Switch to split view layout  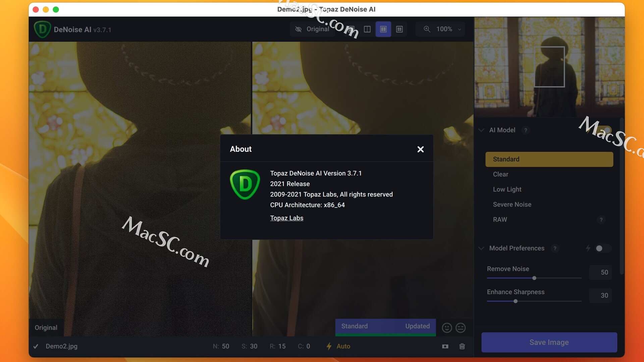click(367, 29)
